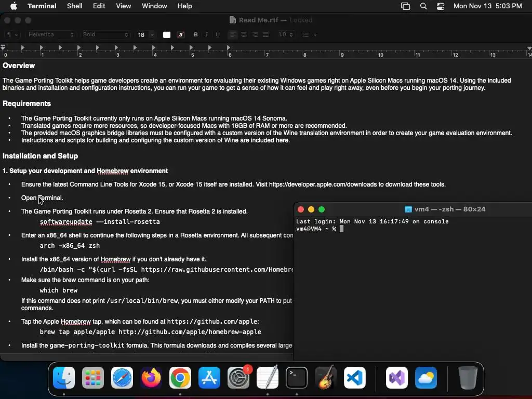The height and width of the screenshot is (399, 532).
Task: Open App Store from the Dock
Action: pyautogui.click(x=209, y=378)
